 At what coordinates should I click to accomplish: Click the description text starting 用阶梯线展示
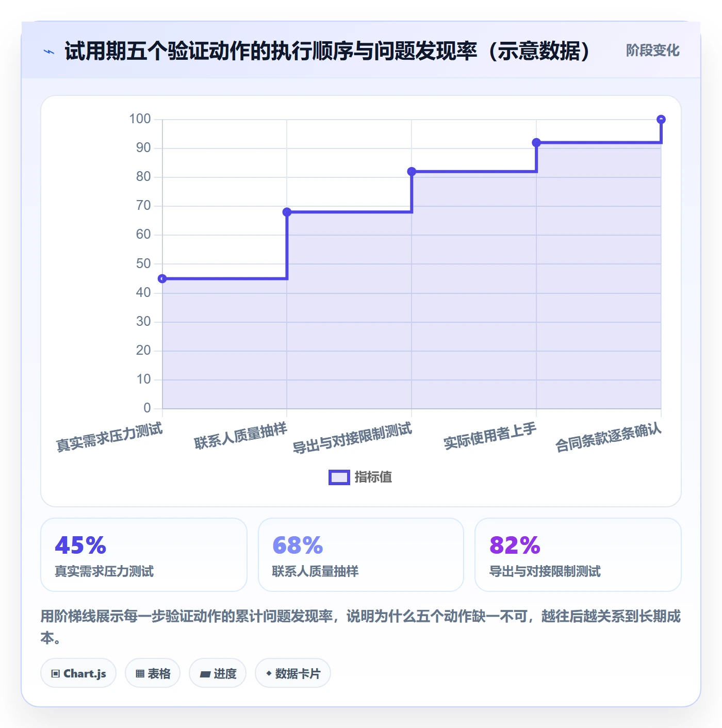coord(360,627)
